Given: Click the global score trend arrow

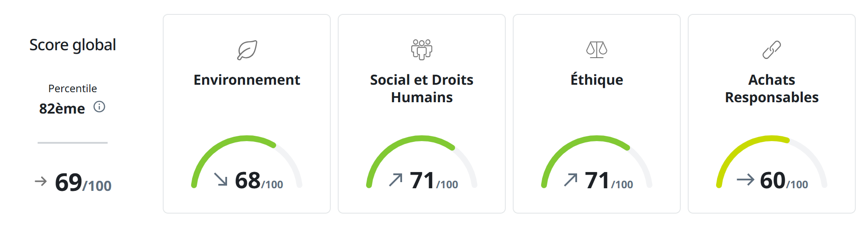Looking at the screenshot, I should (x=41, y=181).
